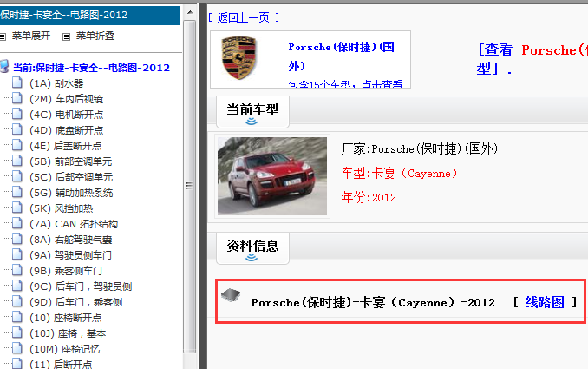Click the Porsche crest logo
This screenshot has width=588, height=369.
click(x=238, y=58)
